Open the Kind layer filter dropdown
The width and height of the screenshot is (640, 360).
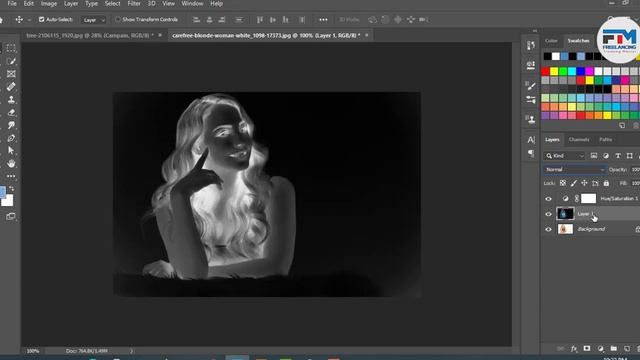pyautogui.click(x=565, y=156)
